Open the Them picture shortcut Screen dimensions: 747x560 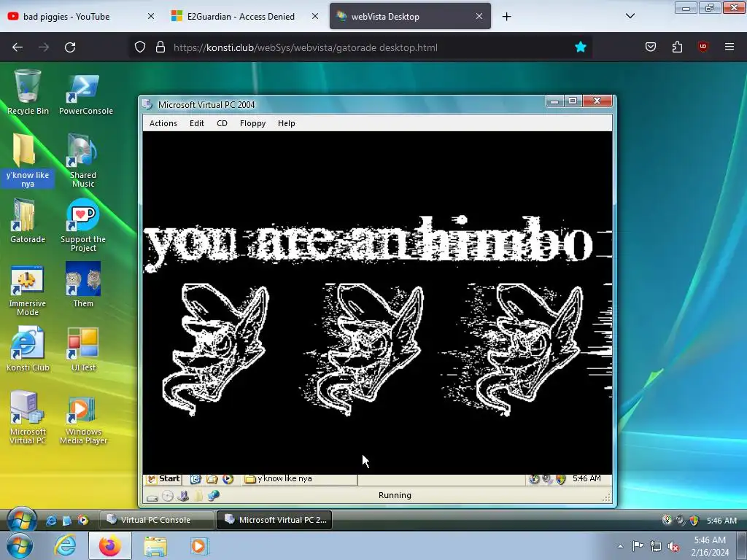tap(83, 284)
